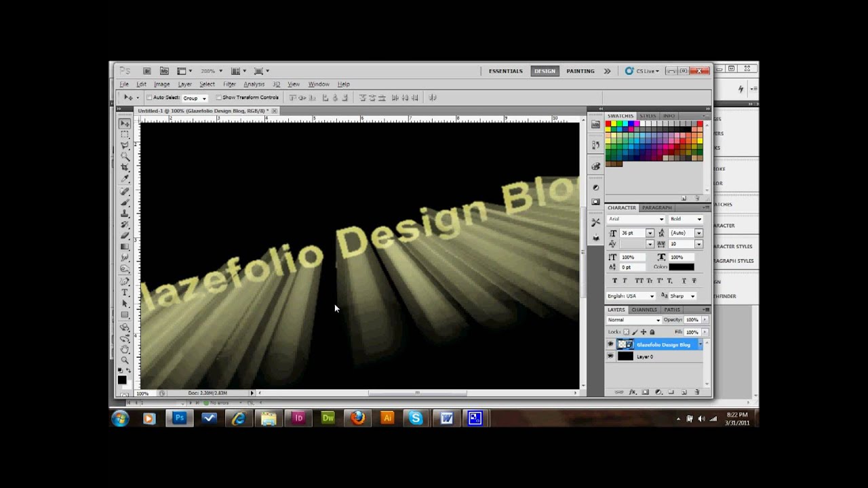Open the leading (Auto) dropdown

698,233
